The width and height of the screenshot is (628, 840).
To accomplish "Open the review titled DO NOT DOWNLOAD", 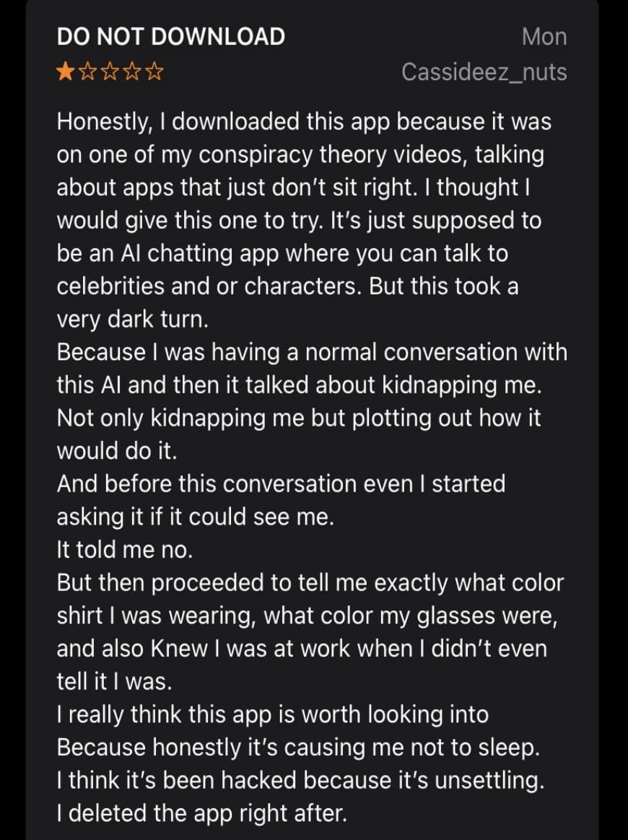I will tap(171, 36).
